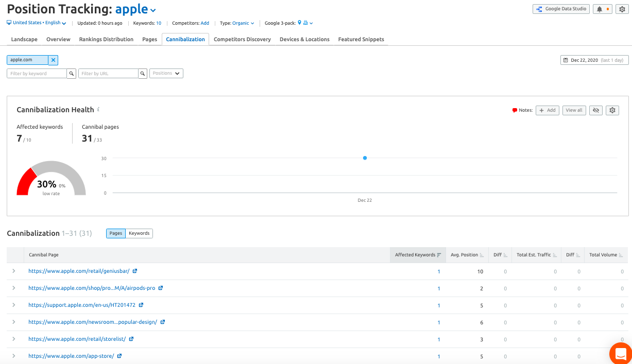The height and width of the screenshot is (364, 632).
Task: Focus the Filter by keyword field
Action: point(37,74)
